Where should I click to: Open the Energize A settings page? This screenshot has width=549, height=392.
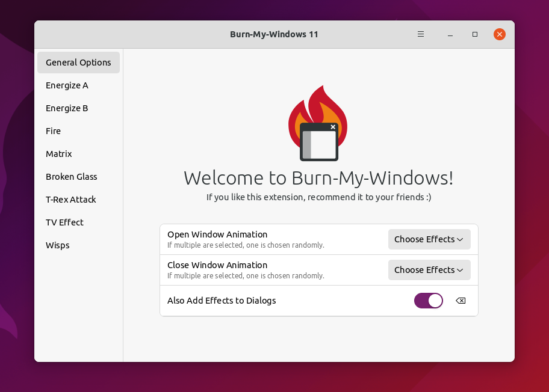(78, 85)
